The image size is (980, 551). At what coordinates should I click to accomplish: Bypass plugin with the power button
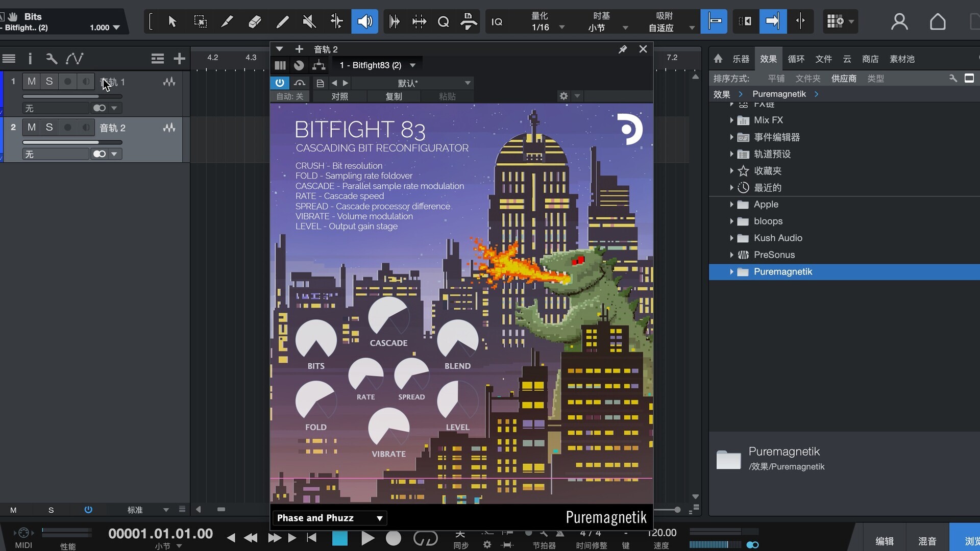[x=280, y=83]
